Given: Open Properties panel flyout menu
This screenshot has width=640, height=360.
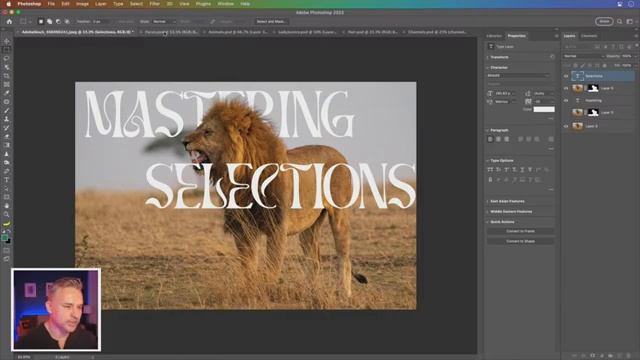Looking at the screenshot, I should point(556,36).
